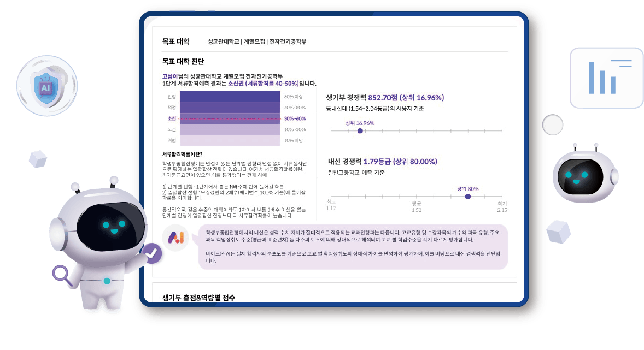644x350 pixels.
Task: Click the 10% 미만 range label
Action: [x=294, y=140]
